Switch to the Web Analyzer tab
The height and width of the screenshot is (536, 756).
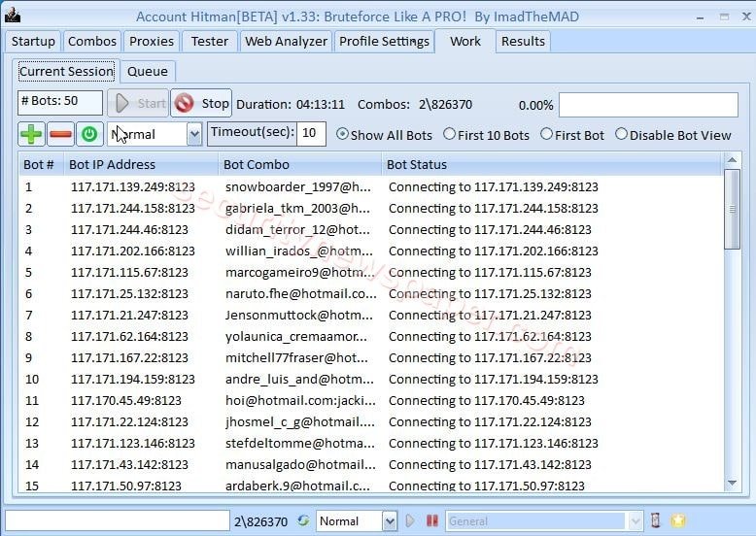click(x=286, y=42)
